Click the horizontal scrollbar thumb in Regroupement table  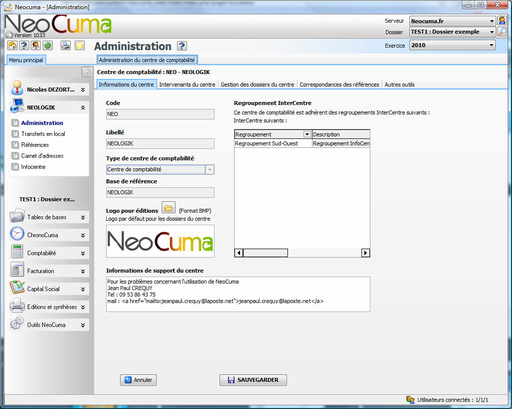pos(265,253)
